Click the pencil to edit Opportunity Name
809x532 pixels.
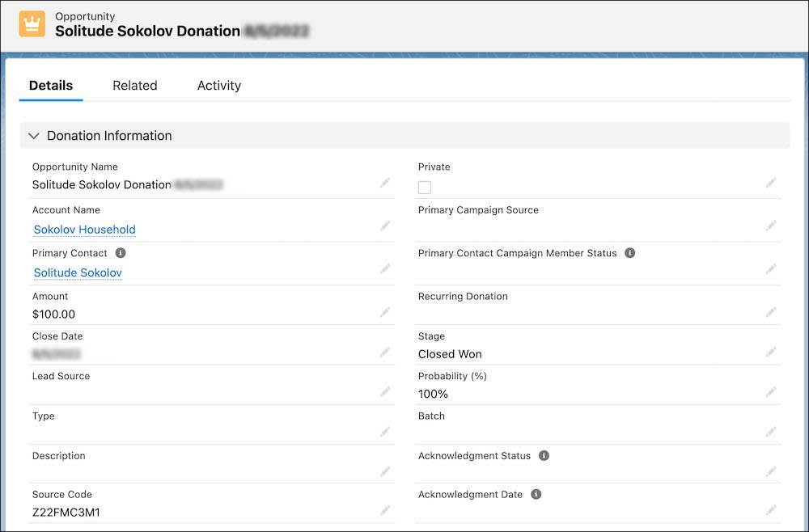coord(386,183)
